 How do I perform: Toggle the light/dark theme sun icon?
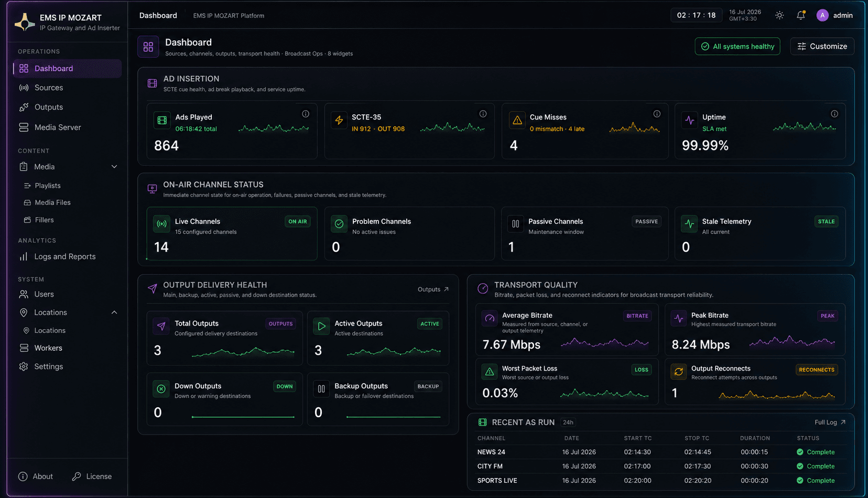pos(779,16)
